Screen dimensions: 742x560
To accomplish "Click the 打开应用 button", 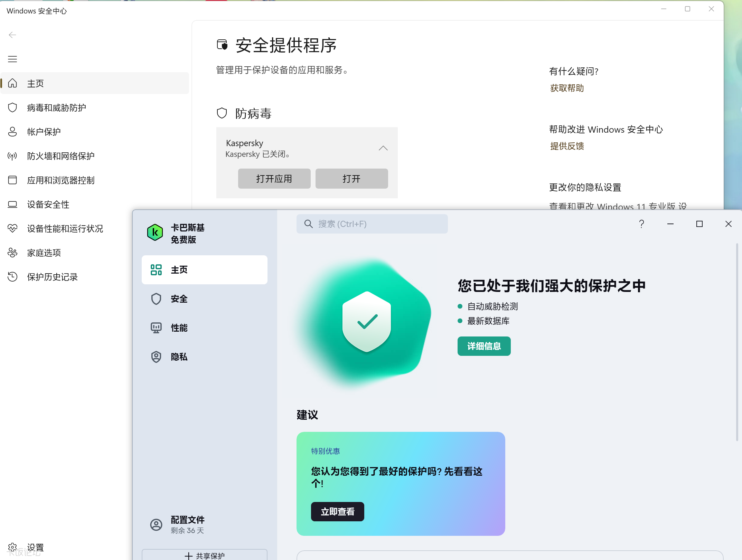I will 274,179.
